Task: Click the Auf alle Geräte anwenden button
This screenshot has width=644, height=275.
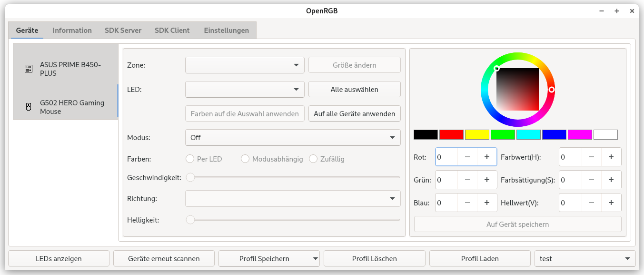Action: pyautogui.click(x=354, y=113)
